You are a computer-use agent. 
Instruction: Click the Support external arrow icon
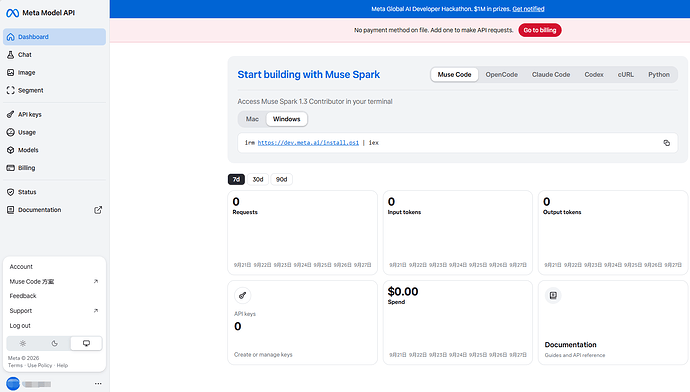[95, 311]
